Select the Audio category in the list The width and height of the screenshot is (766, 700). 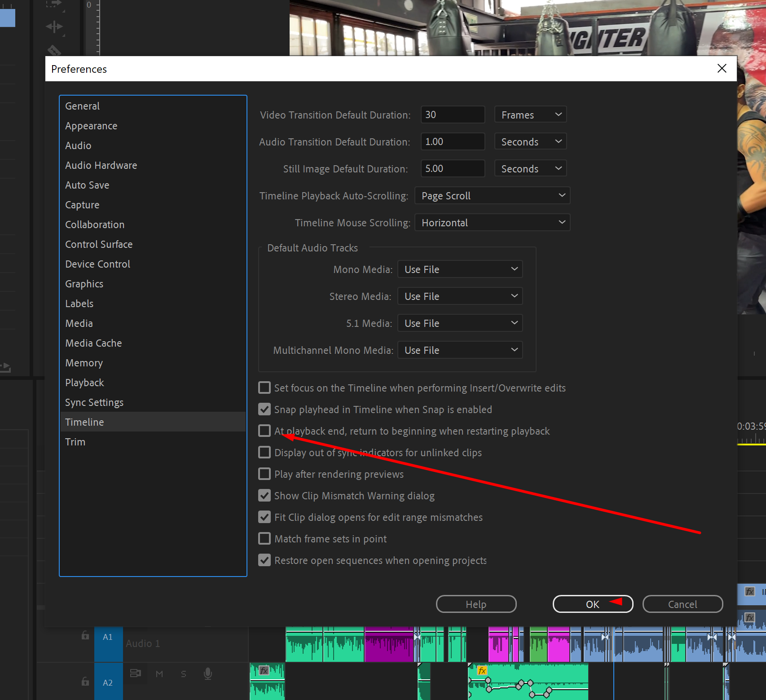(x=153, y=145)
